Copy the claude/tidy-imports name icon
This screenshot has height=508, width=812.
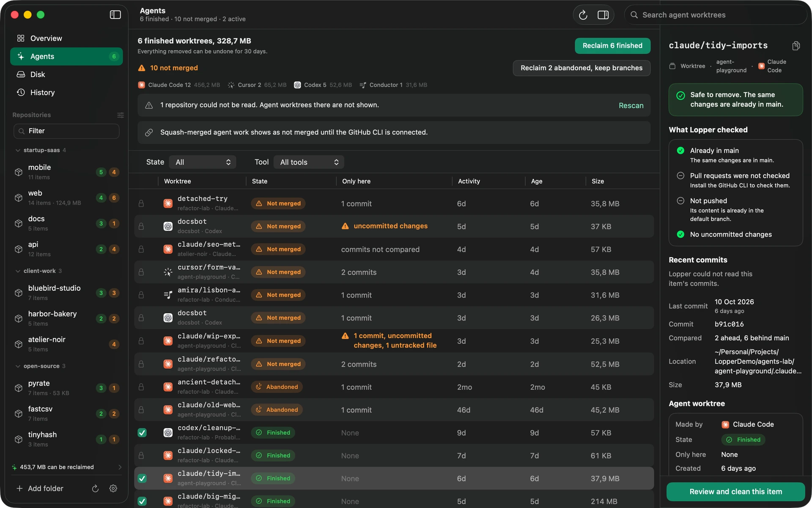(796, 46)
